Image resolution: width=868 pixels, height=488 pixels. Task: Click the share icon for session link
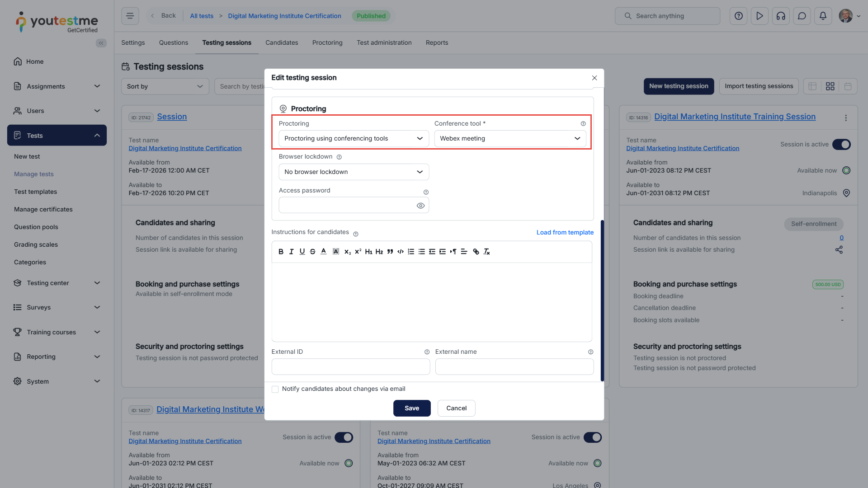coord(839,250)
